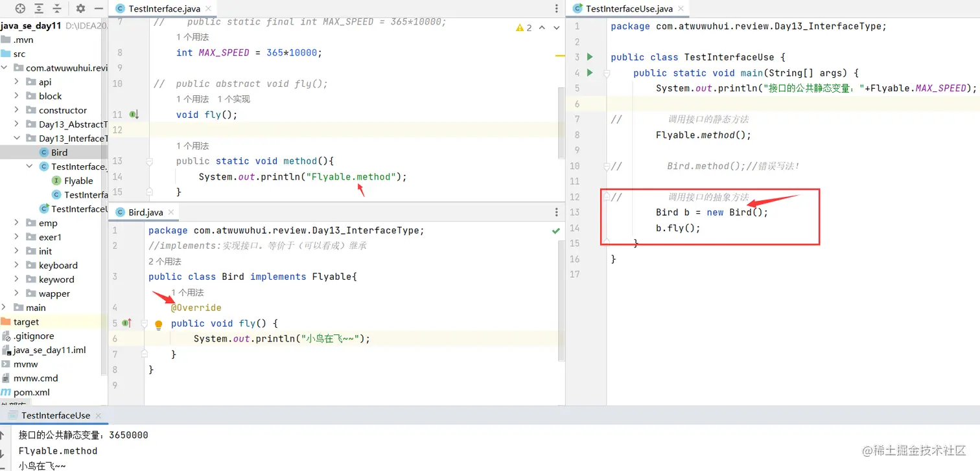The width and height of the screenshot is (980, 471).
Task: Expand the emp package
Action: click(17, 224)
